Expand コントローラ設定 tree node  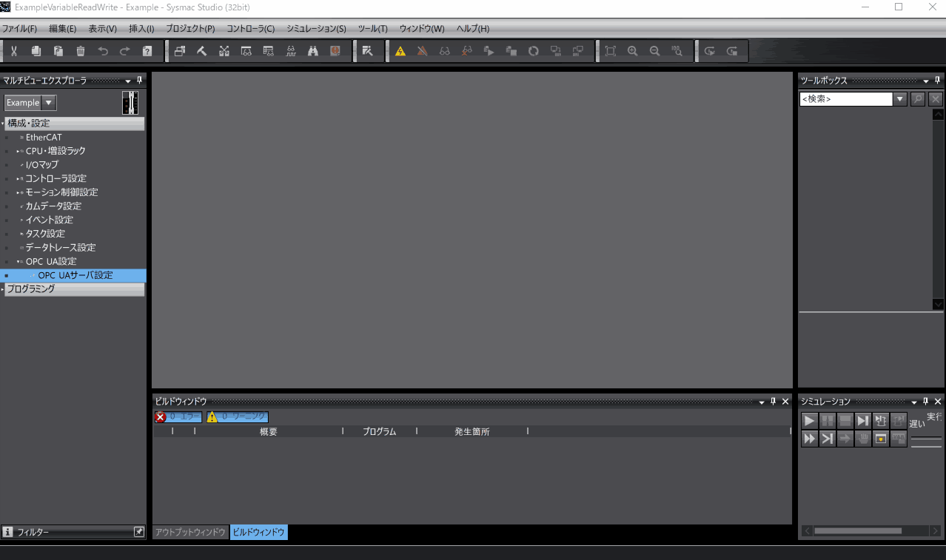(19, 178)
